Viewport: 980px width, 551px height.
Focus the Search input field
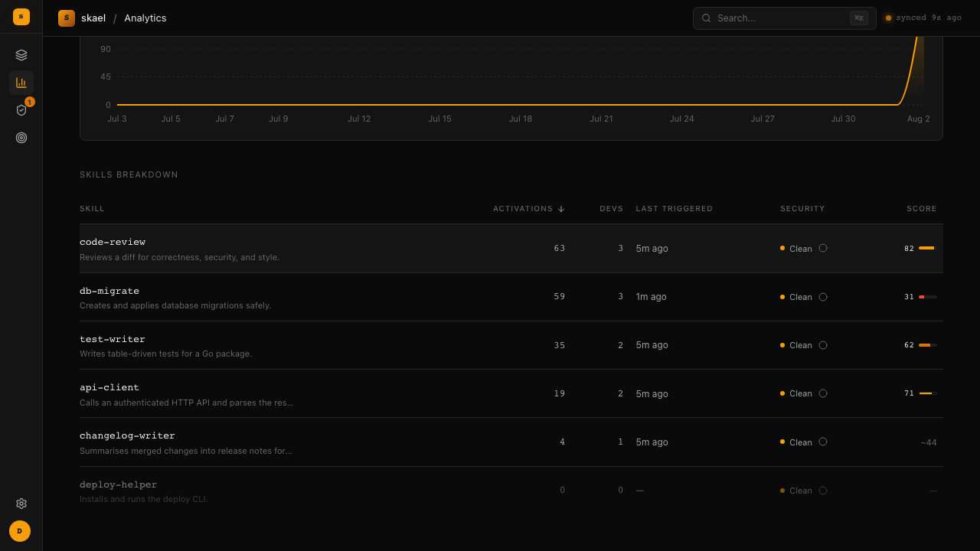coord(785,18)
